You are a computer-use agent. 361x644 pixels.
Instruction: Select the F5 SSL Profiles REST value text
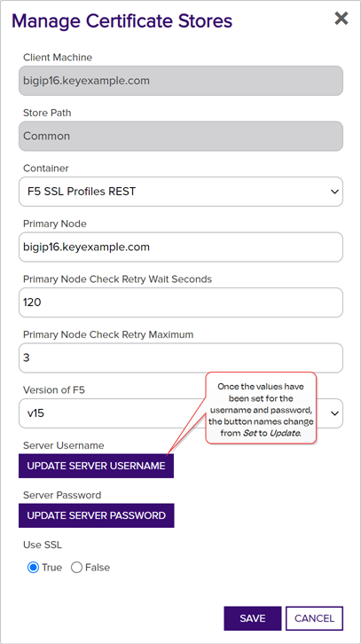point(82,192)
